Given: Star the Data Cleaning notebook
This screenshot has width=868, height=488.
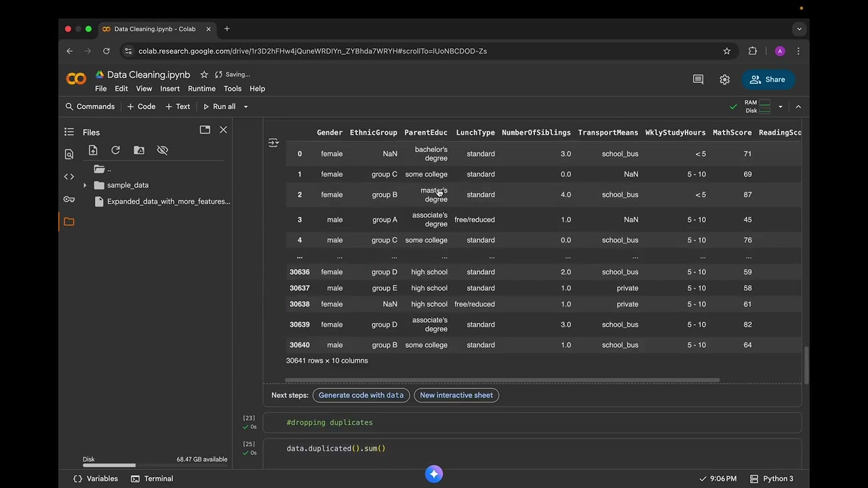Looking at the screenshot, I should [x=204, y=75].
